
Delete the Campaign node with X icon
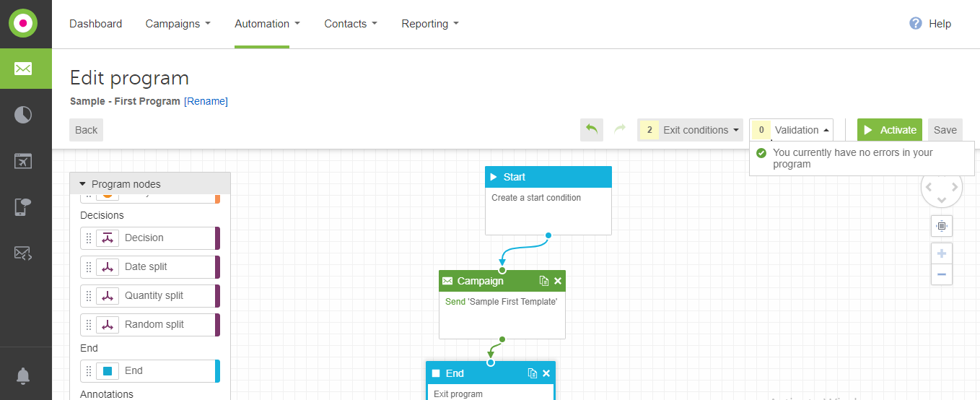[x=558, y=281]
